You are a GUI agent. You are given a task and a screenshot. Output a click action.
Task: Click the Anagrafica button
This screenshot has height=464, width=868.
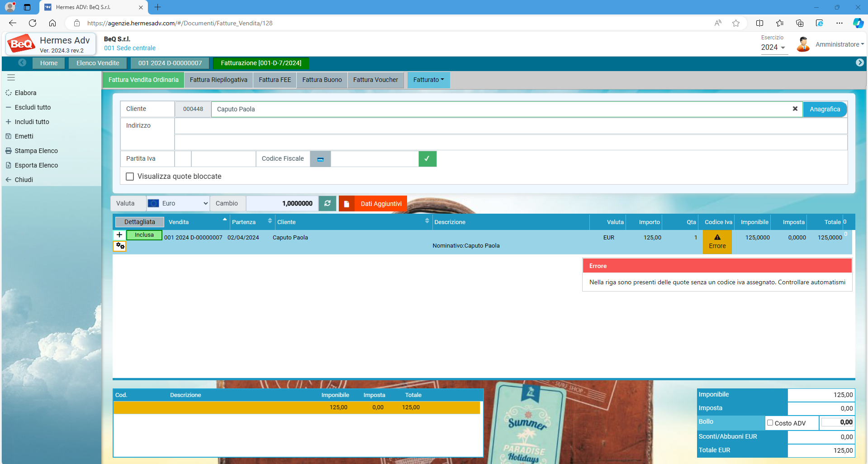point(825,109)
